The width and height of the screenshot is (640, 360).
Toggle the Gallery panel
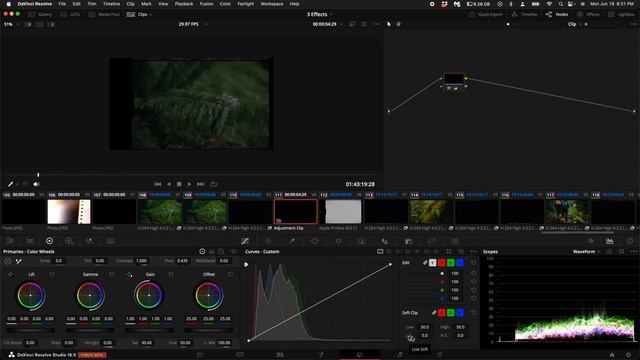40,14
